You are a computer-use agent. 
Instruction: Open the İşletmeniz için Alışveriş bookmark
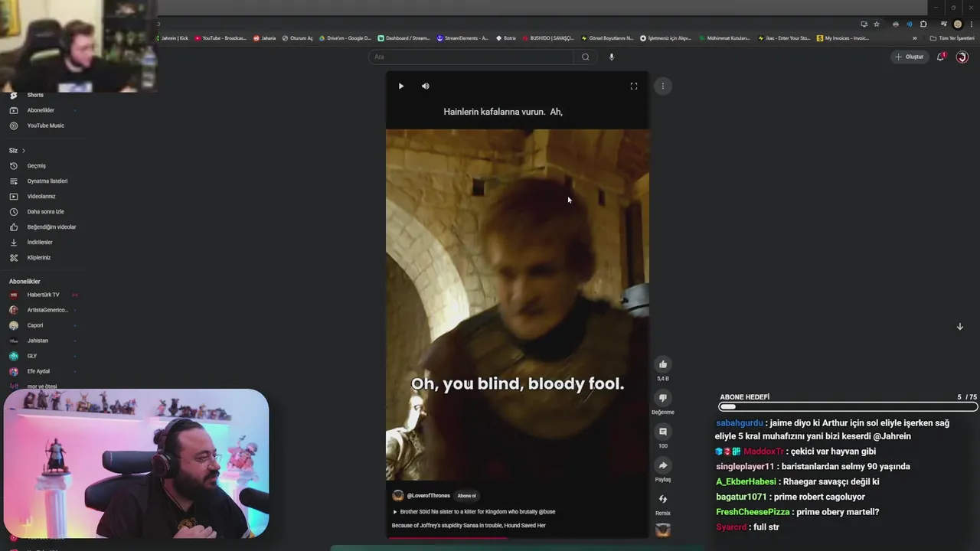[x=665, y=38]
